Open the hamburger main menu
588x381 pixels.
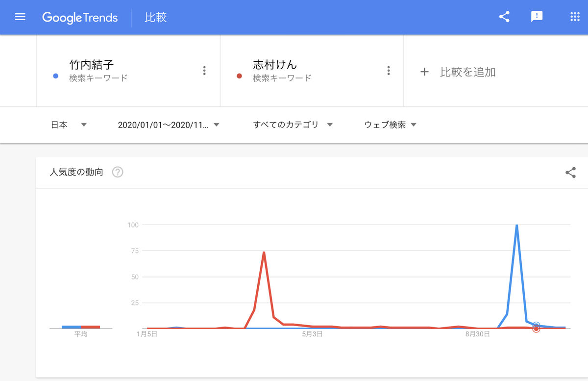[20, 17]
